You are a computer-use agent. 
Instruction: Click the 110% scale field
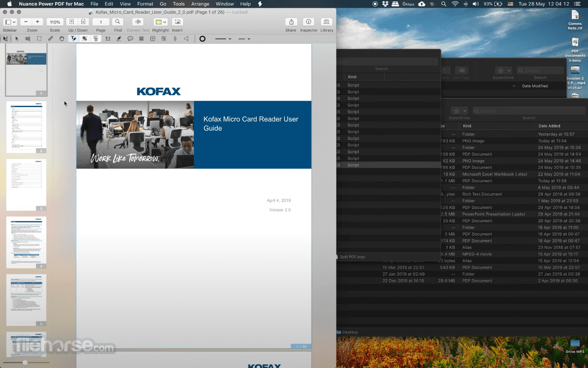55,22
